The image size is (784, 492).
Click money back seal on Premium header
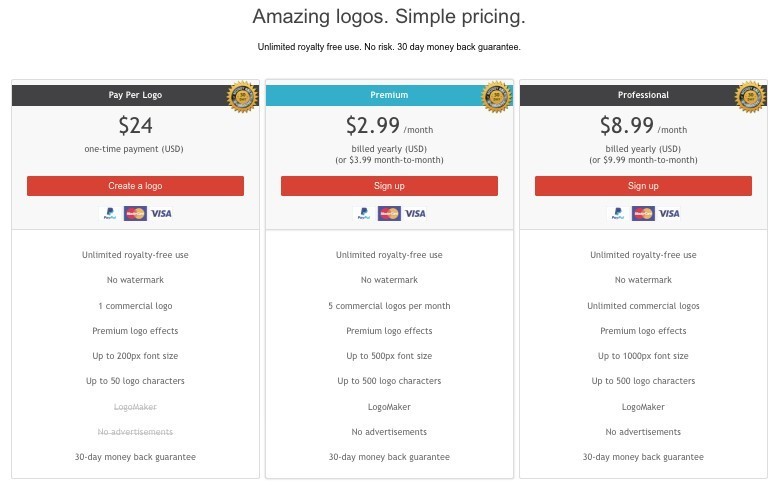point(496,96)
